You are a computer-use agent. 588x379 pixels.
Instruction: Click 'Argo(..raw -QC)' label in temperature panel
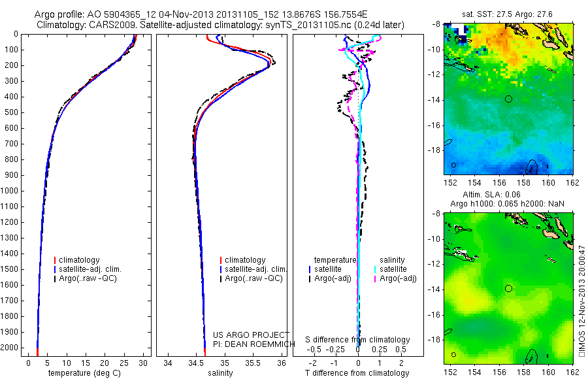88,278
